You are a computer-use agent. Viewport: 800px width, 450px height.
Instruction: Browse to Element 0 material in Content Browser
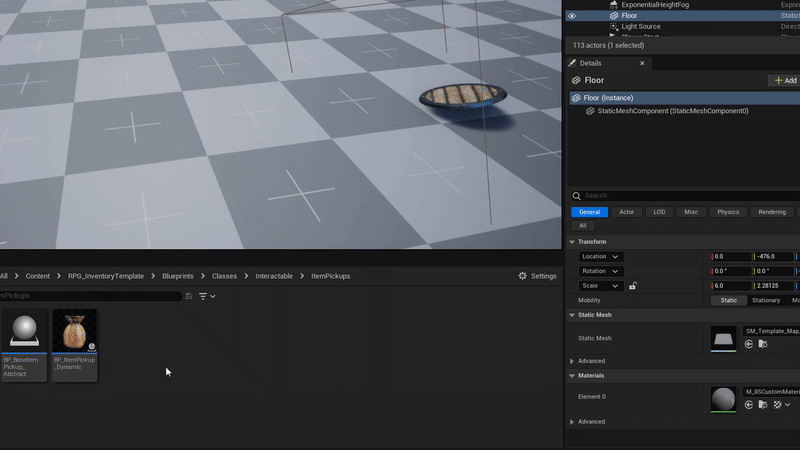pyautogui.click(x=763, y=404)
